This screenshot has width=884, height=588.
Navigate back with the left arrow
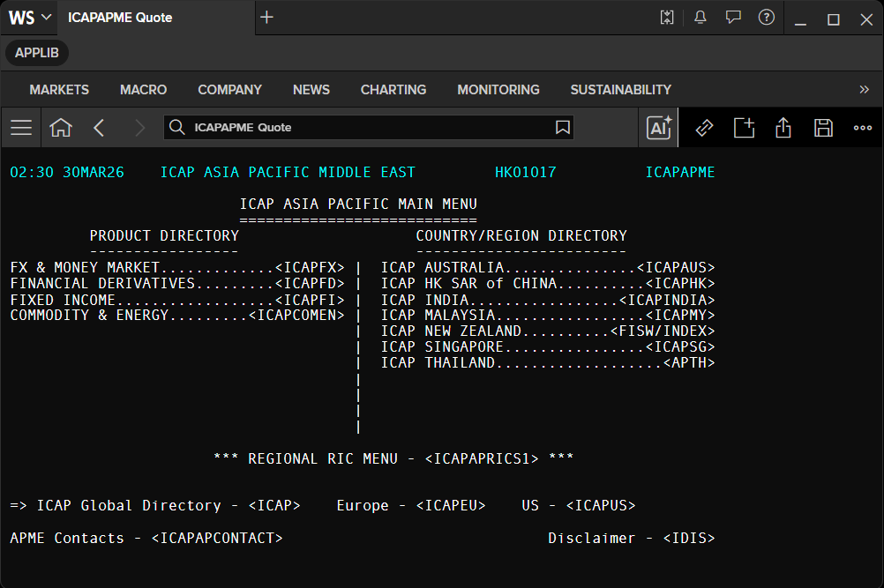(99, 127)
